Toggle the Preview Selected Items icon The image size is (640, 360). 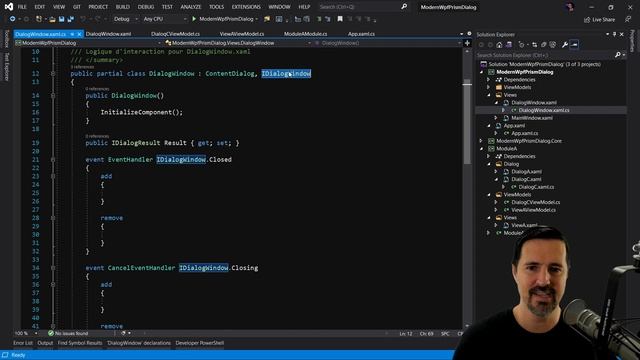click(x=574, y=44)
